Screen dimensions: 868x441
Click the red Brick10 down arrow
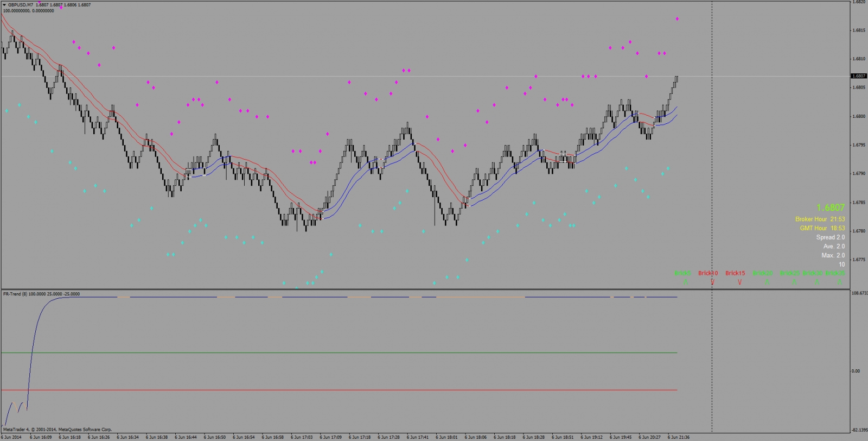point(712,282)
